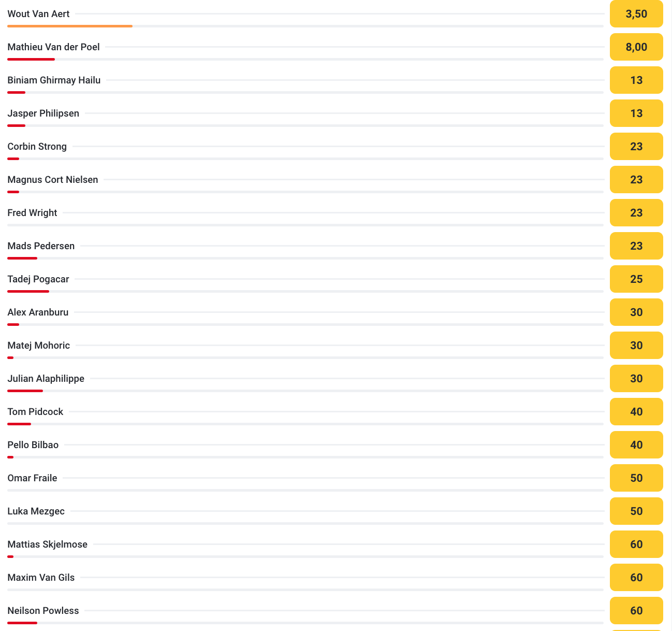
Task: Click the Magnus Cort Nielsen name
Action: point(53,180)
